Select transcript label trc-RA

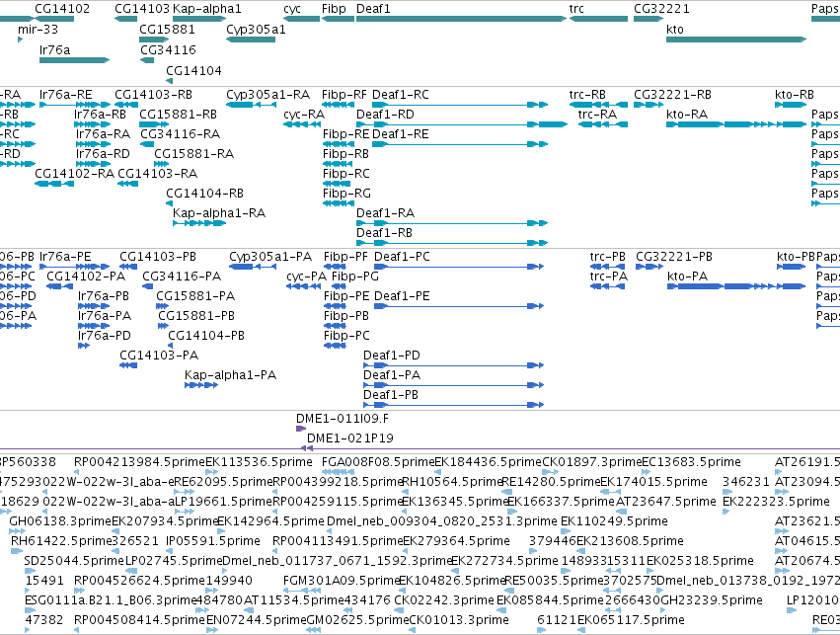[x=597, y=115]
